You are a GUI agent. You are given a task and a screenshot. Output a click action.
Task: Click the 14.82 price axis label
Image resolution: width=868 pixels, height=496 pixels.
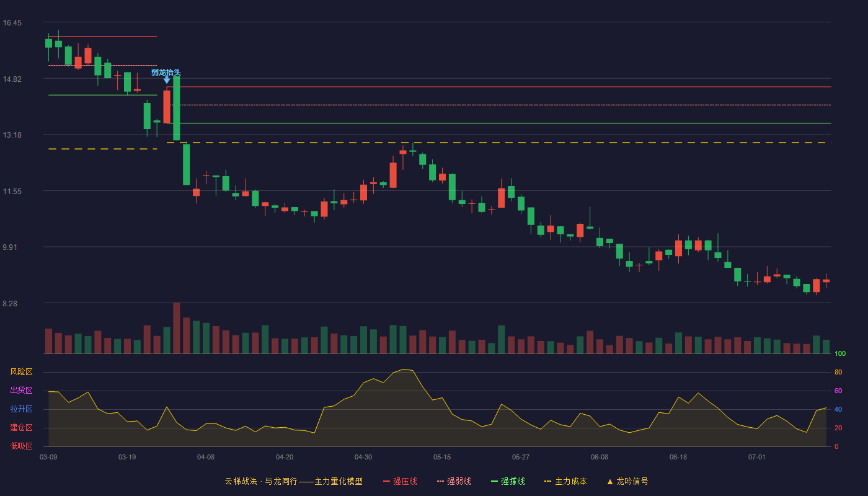12,79
